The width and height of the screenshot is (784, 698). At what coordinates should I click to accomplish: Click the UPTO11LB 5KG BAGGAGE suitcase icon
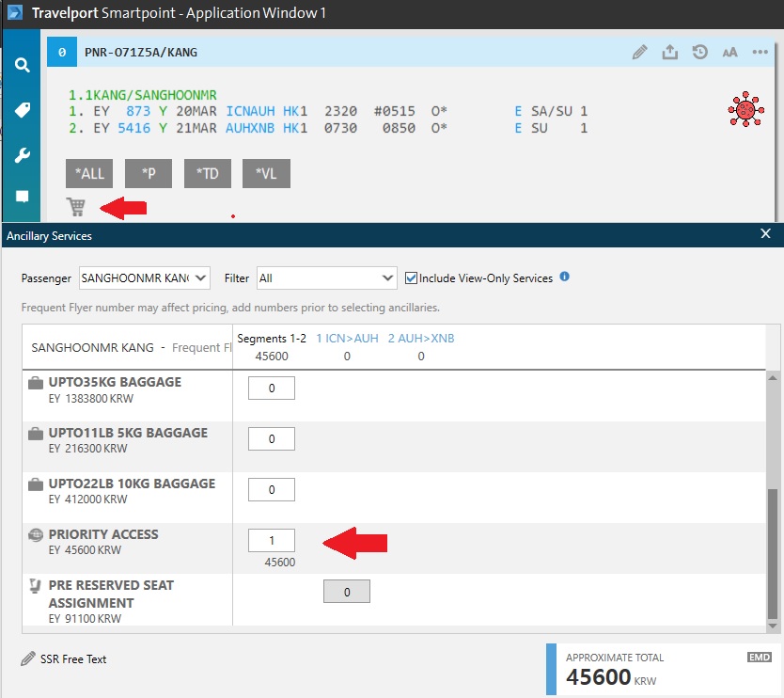point(36,434)
